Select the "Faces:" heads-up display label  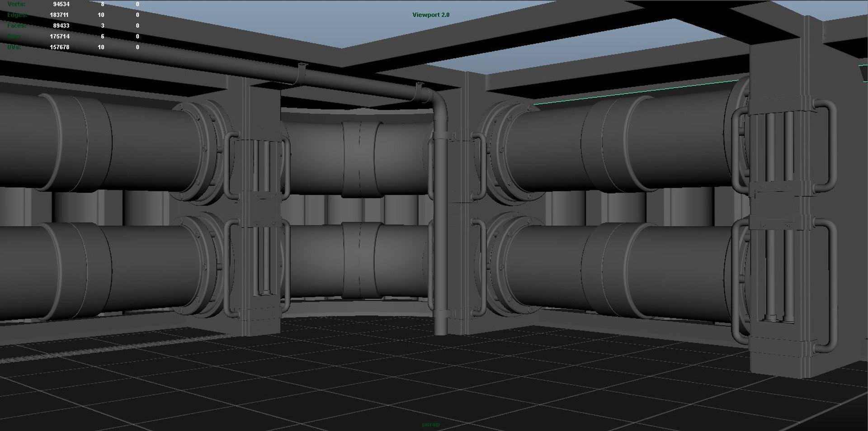[x=17, y=26]
